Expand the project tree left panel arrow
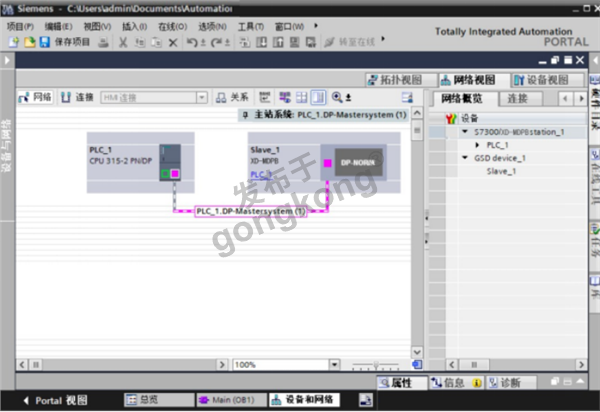The width and height of the screenshot is (600, 412). click(x=7, y=60)
